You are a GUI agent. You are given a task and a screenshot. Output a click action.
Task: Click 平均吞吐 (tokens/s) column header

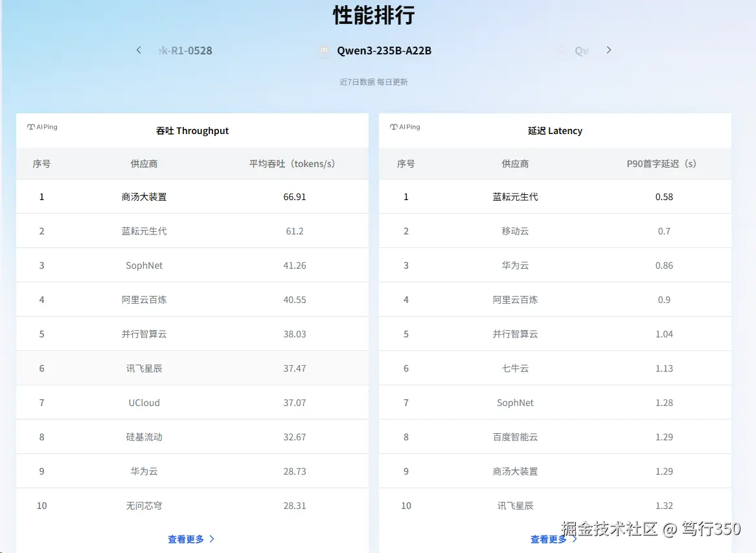[292, 164]
